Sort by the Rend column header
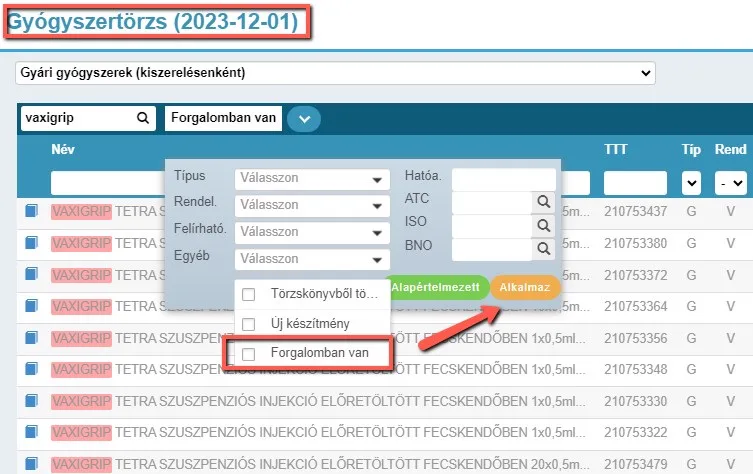 click(730, 149)
